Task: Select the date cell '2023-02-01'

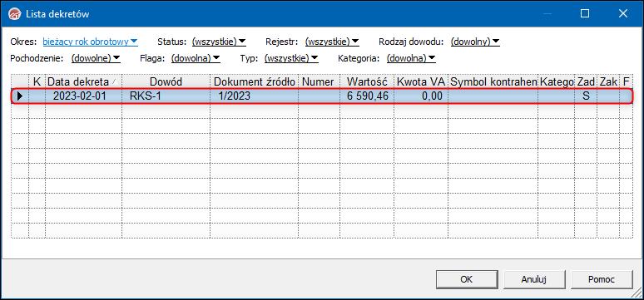Action: [83, 96]
